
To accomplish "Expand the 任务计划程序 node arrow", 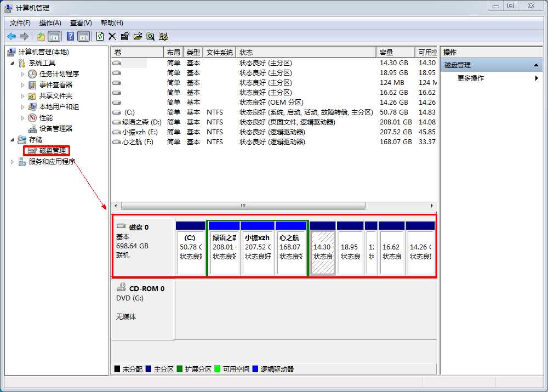I will coord(22,74).
